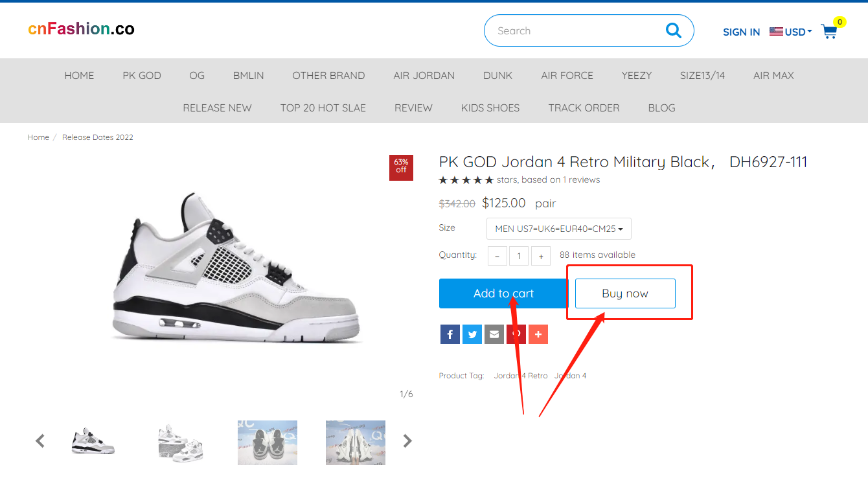Open the DUNK menu item

[x=497, y=75]
